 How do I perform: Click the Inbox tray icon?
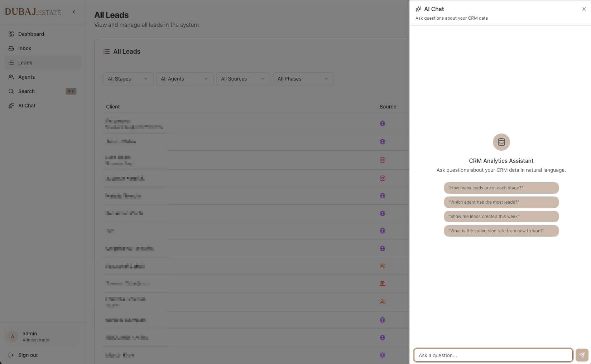point(11,48)
